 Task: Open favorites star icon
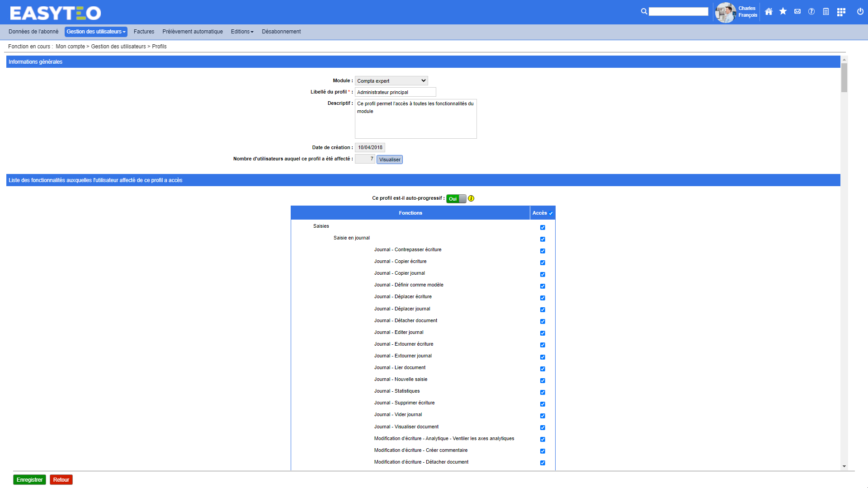(783, 12)
